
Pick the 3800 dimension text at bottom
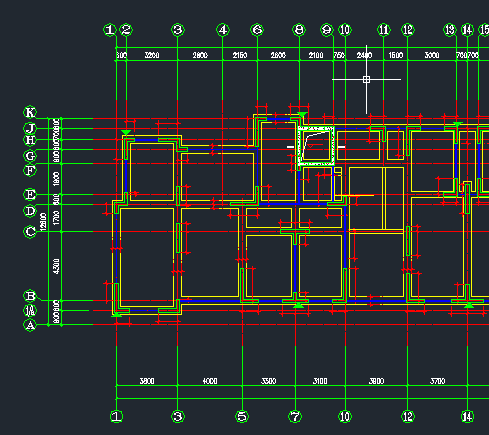[147, 381]
